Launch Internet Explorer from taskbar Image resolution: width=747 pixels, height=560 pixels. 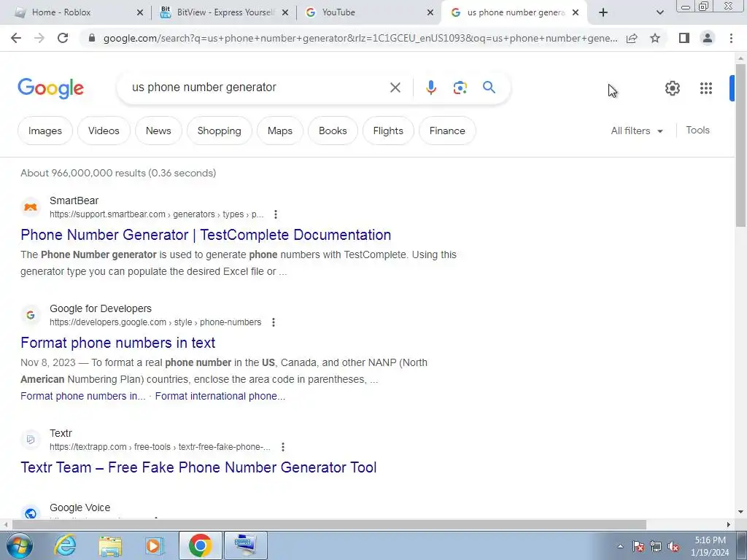(65, 545)
